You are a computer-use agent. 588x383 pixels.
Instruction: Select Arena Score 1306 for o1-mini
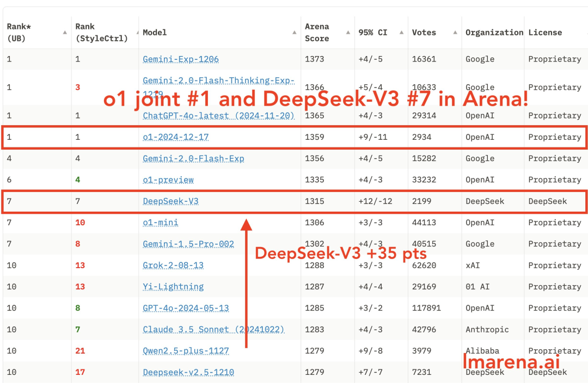click(x=314, y=223)
